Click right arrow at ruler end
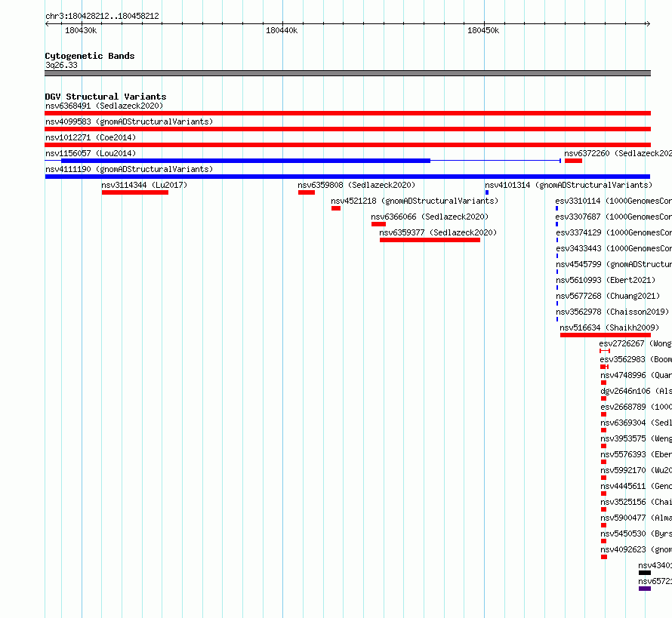The width and height of the screenshot is (672, 618). click(x=648, y=24)
